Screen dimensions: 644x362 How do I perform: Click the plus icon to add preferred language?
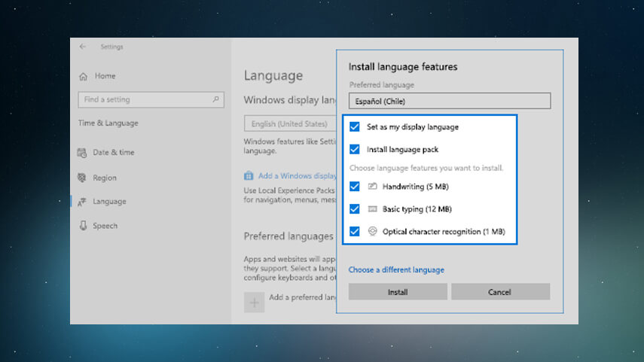point(255,303)
